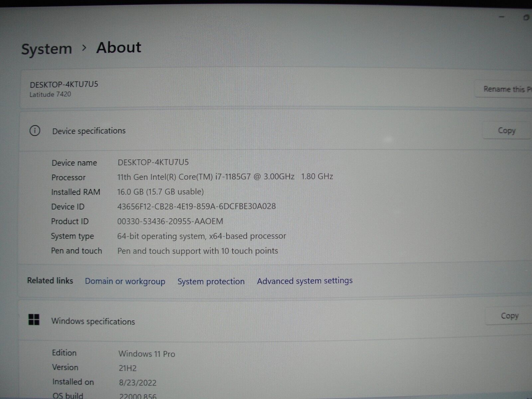
Task: Select the About page title
Action: pyautogui.click(x=119, y=48)
